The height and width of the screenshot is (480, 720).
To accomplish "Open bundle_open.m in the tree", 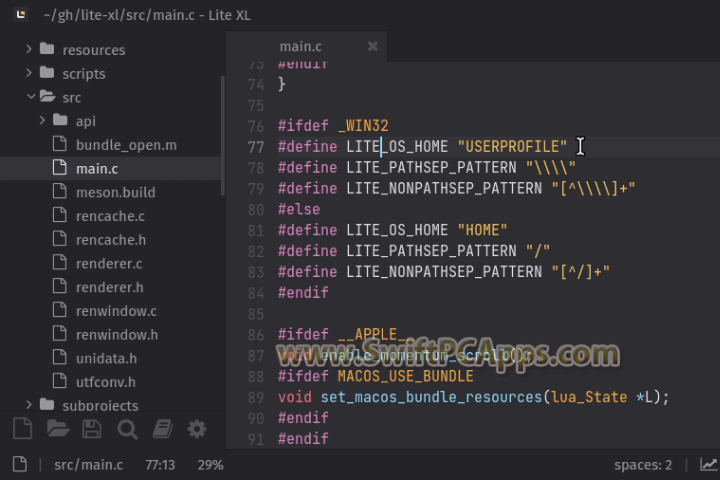I will click(x=126, y=145).
